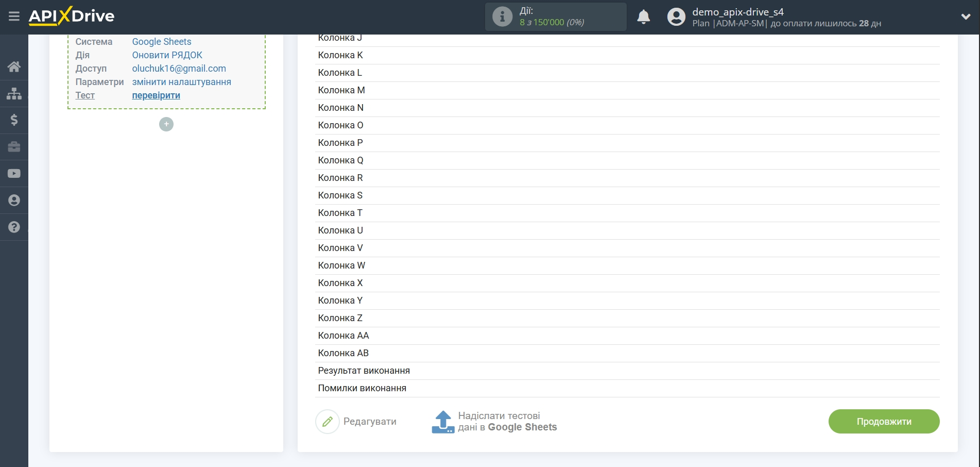Send test data to Google Sheets
The width and height of the screenshot is (980, 467).
click(507, 422)
